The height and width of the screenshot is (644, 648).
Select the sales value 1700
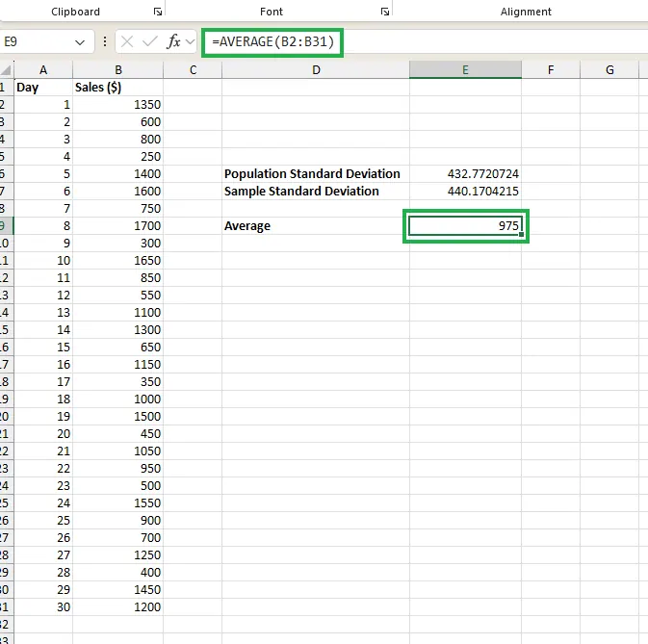(x=118, y=226)
